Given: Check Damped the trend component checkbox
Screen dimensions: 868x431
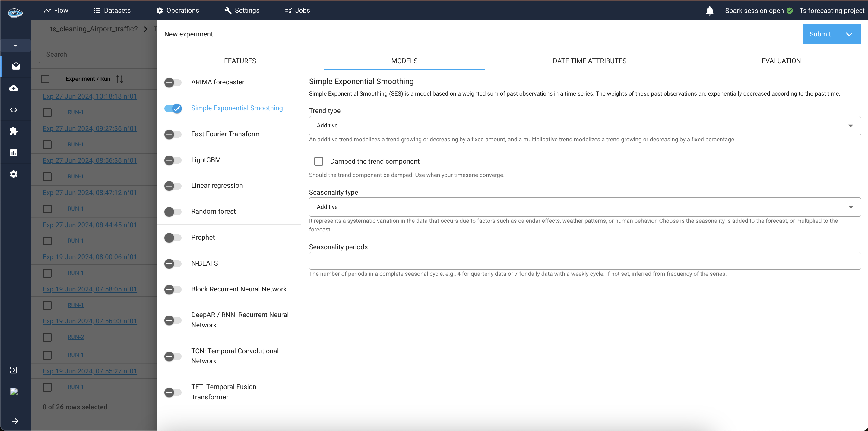Looking at the screenshot, I should 318,161.
